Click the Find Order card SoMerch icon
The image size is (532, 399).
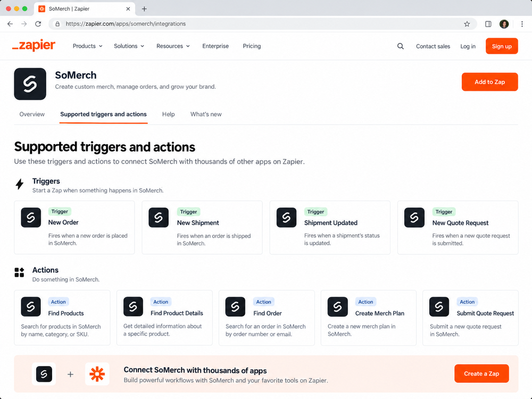[235, 307]
